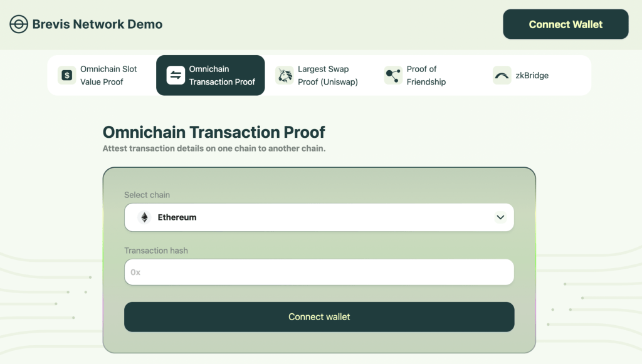
Task: Click the Omnichain Transaction Proof page heading
Action: click(x=214, y=132)
